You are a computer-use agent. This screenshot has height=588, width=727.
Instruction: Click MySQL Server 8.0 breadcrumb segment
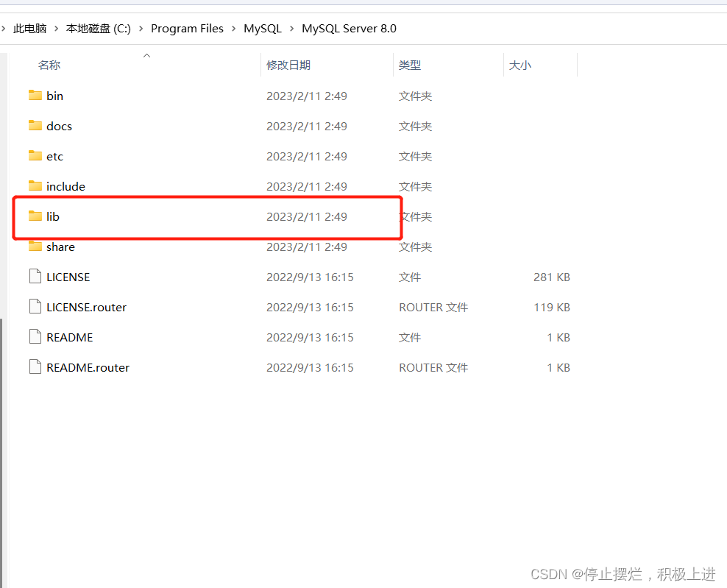click(x=349, y=28)
